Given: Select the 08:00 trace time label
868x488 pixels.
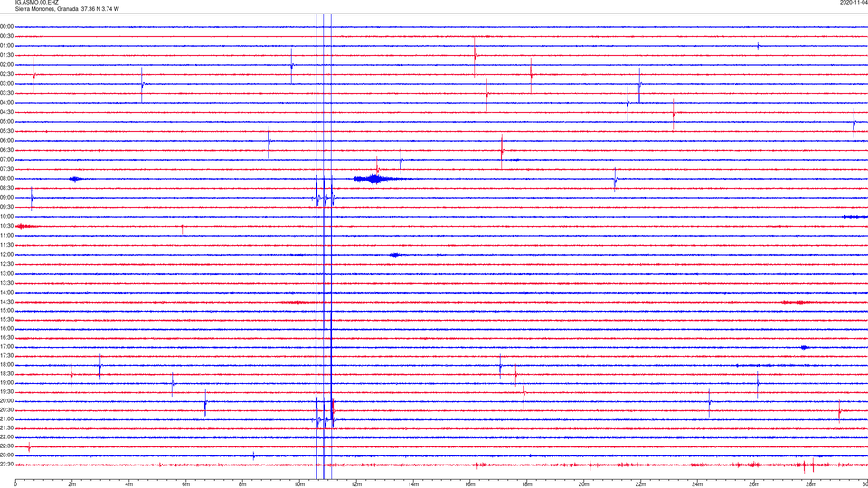Looking at the screenshot, I should (x=6, y=179).
